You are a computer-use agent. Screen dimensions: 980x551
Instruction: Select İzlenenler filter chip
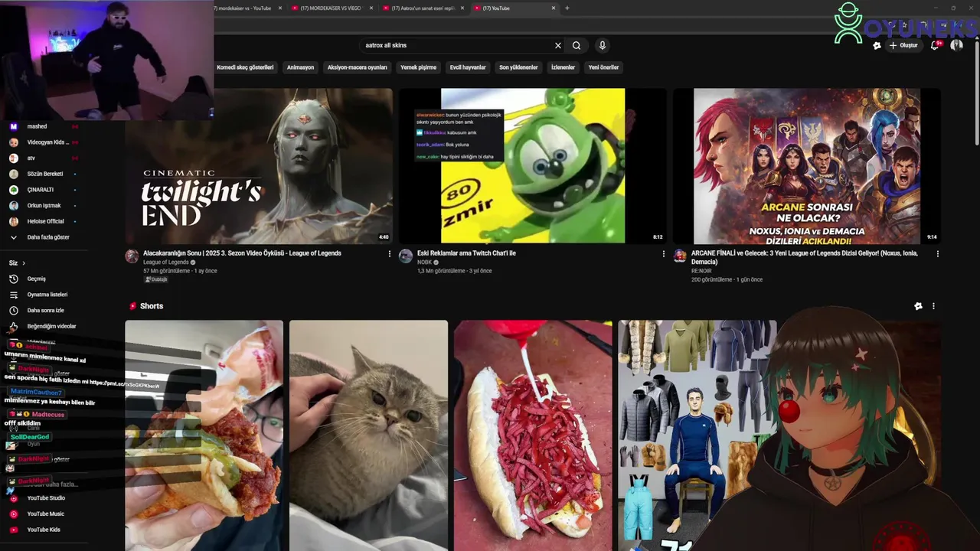point(563,67)
